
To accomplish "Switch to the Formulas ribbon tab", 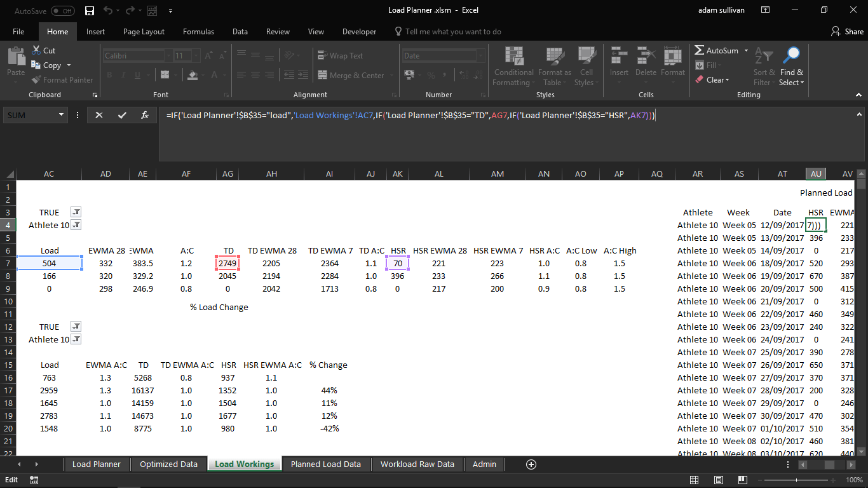I will coord(198,31).
